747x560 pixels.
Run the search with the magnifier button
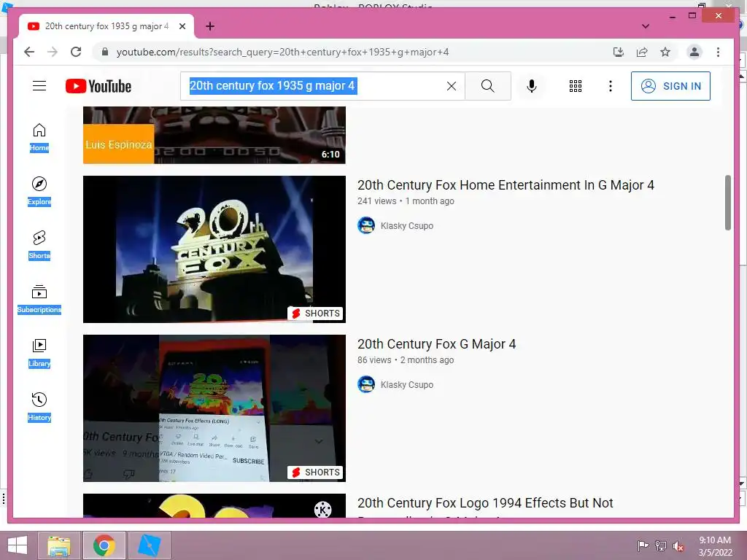click(488, 86)
